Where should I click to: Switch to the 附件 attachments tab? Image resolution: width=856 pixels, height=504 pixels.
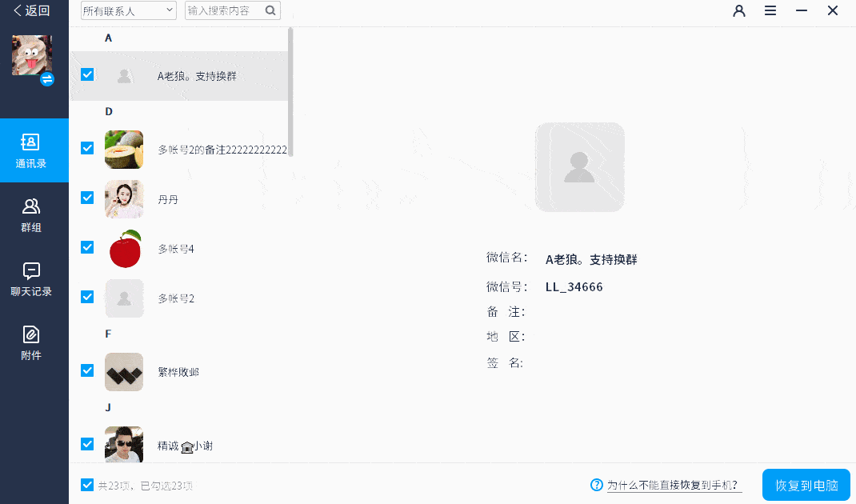click(31, 343)
